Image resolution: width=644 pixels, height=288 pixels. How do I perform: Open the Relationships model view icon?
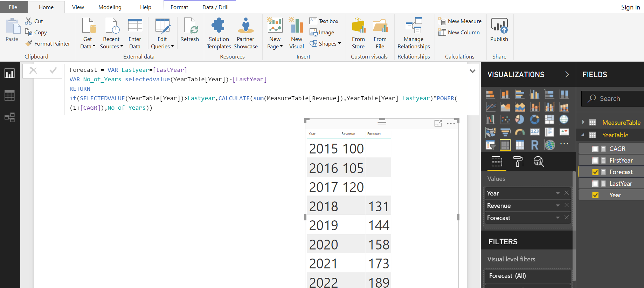click(9, 117)
